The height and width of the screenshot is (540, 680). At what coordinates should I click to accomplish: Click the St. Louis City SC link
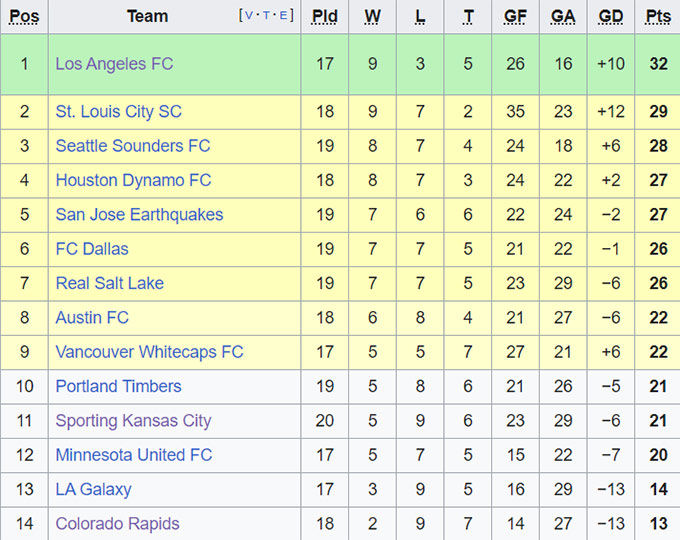(118, 112)
